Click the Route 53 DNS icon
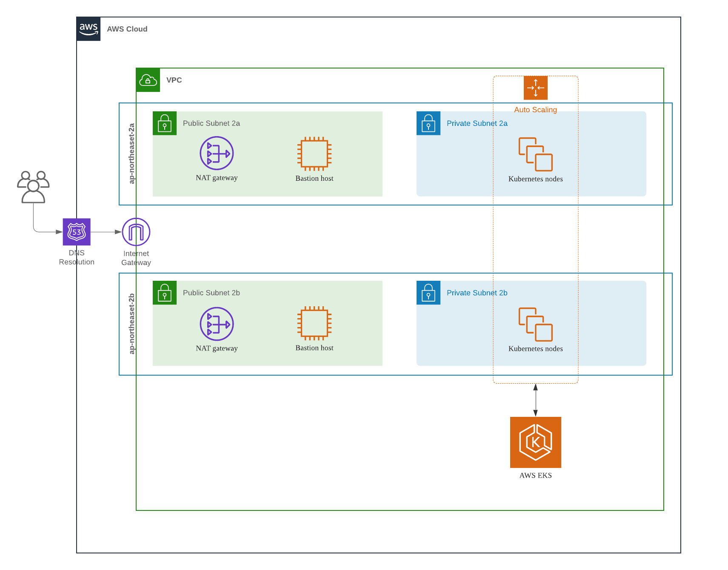This screenshot has width=728, height=570. tap(77, 232)
